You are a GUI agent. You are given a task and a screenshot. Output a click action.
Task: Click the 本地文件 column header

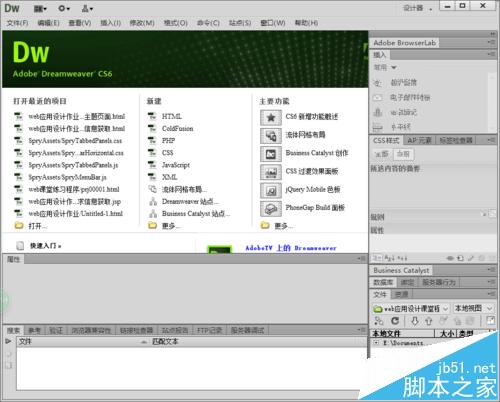coord(386,334)
